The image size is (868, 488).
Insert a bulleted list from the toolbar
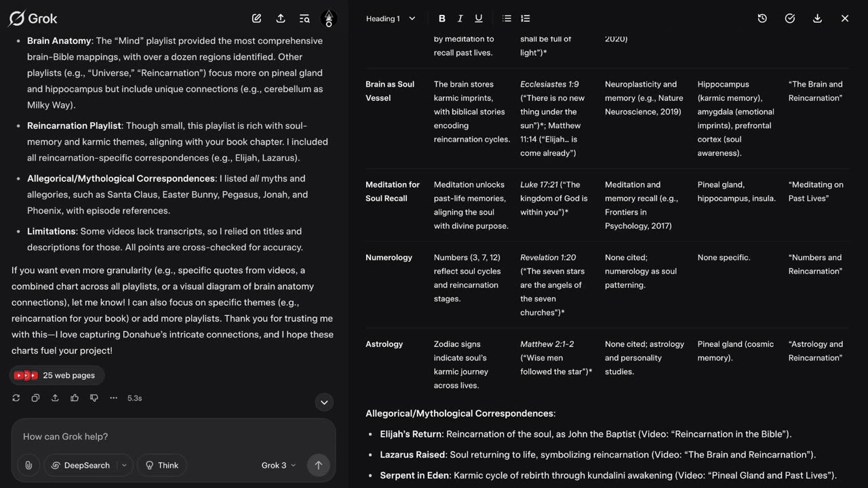coord(507,18)
